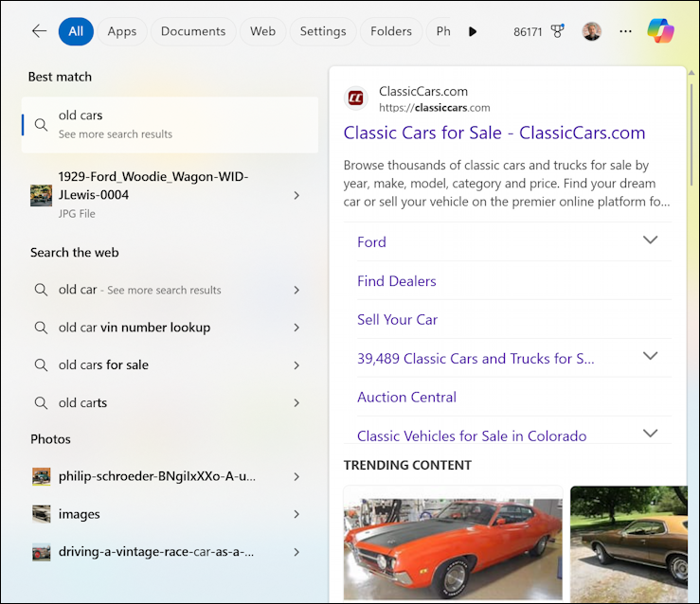The width and height of the screenshot is (700, 604).
Task: Expand arrow for 1929-Ford_Woodie_Wagon file
Action: pos(296,195)
